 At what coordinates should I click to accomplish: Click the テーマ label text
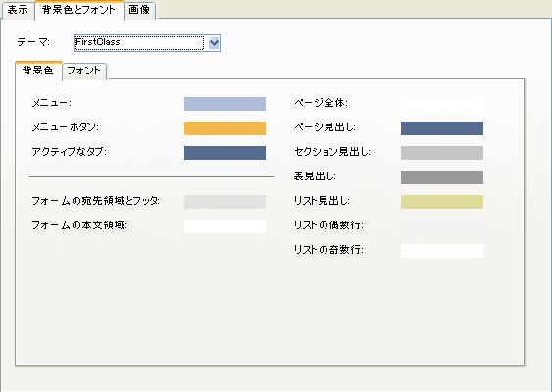(33, 42)
